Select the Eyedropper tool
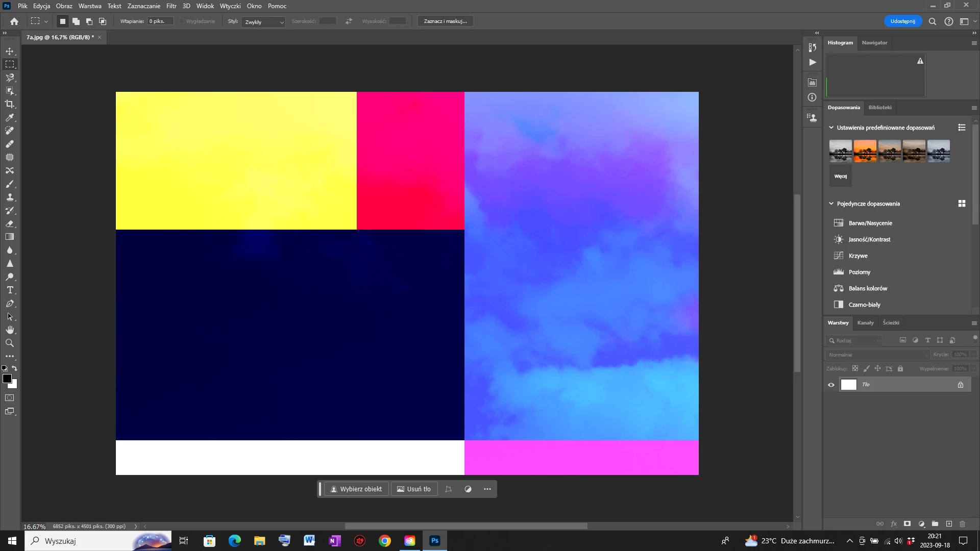The height and width of the screenshot is (551, 980). click(10, 117)
